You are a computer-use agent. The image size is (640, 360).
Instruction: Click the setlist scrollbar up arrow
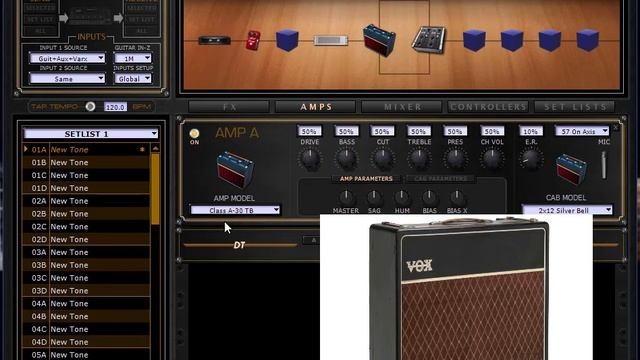coord(155,149)
